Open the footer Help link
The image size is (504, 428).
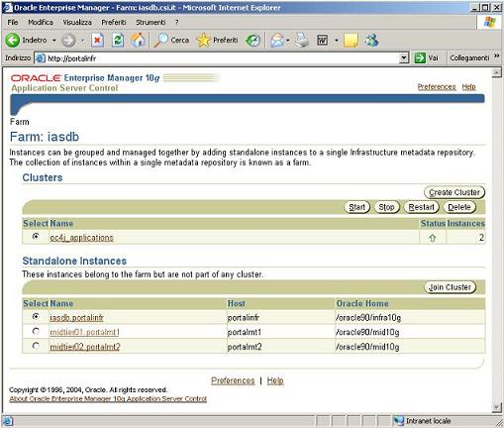tap(275, 380)
